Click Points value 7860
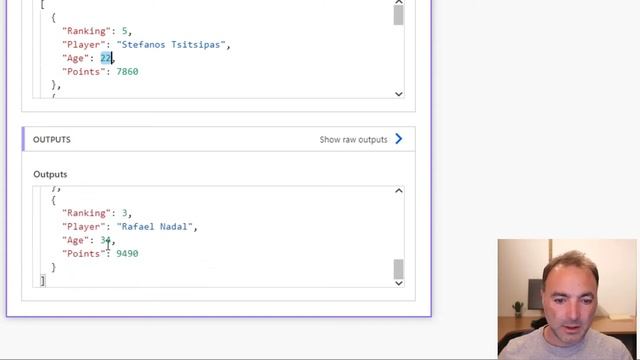Image resolution: width=640 pixels, height=360 pixels. (x=127, y=72)
